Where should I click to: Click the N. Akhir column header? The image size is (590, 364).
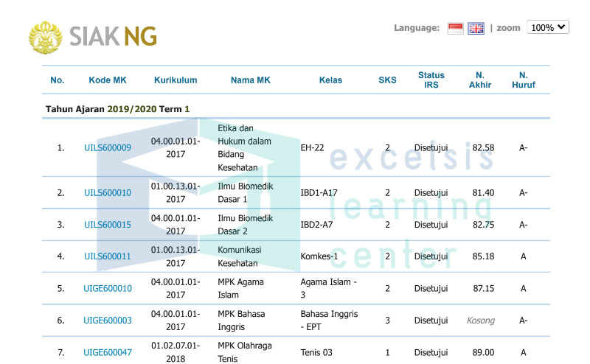[x=479, y=80]
